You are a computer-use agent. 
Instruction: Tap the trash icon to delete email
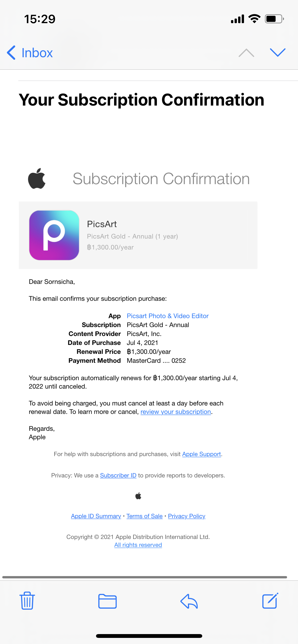pyautogui.click(x=27, y=601)
